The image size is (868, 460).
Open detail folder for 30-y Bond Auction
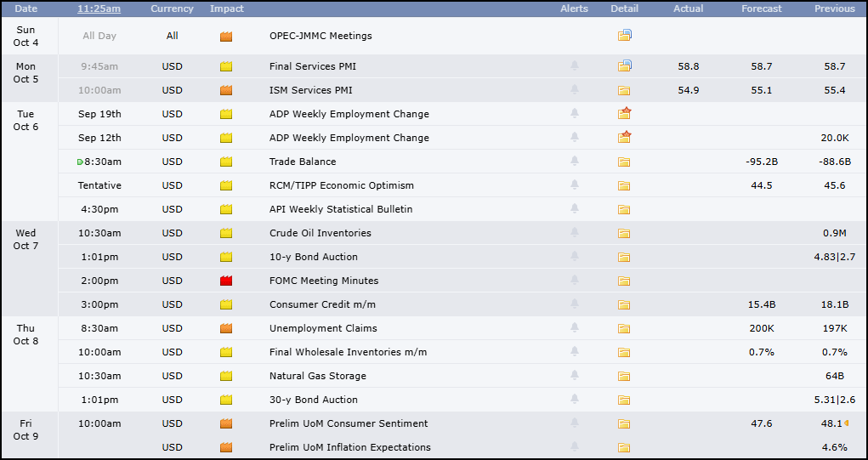point(624,400)
